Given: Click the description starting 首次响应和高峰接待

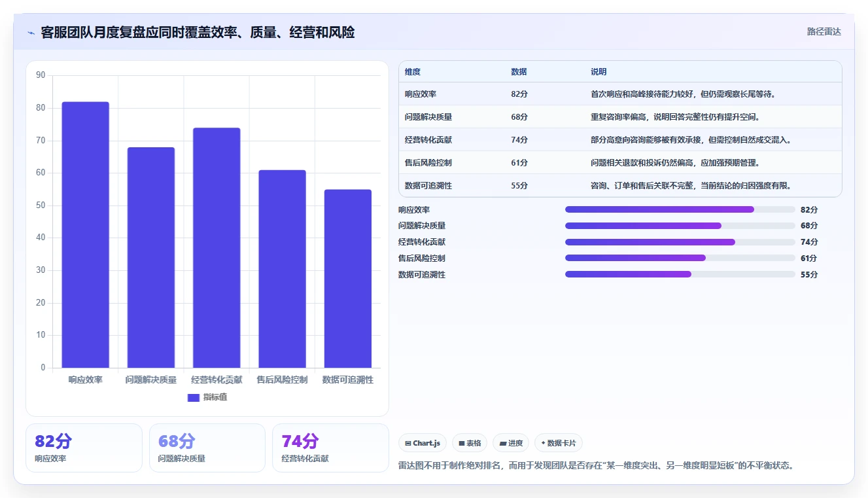Looking at the screenshot, I should pyautogui.click(x=683, y=94).
